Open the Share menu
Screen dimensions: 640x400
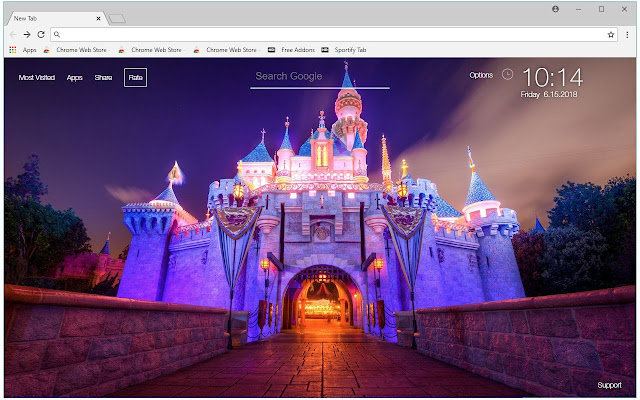103,78
